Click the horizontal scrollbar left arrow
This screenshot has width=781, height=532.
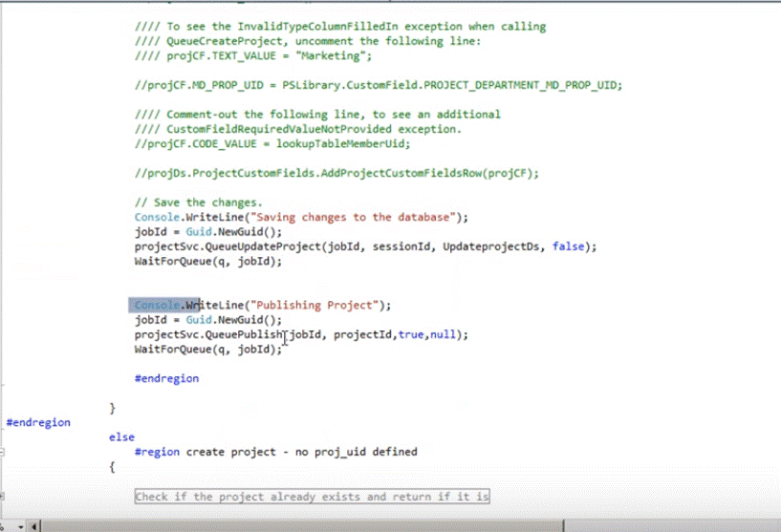click(x=33, y=526)
